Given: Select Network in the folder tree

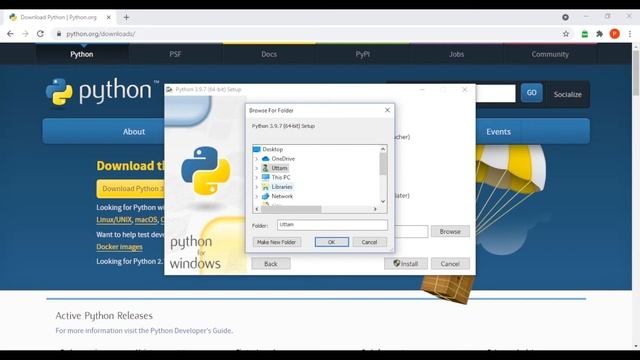Looking at the screenshot, I should (282, 196).
